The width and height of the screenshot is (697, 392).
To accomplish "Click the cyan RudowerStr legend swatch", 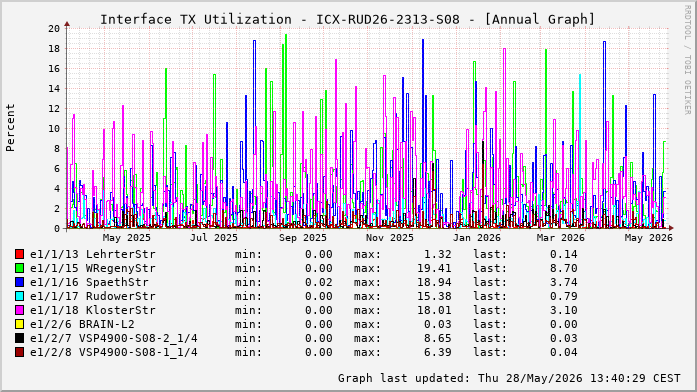I will pos(19,296).
